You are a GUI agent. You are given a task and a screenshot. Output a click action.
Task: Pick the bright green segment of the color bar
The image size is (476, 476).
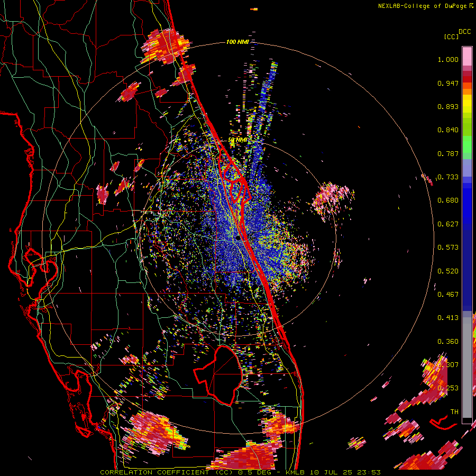(467, 144)
